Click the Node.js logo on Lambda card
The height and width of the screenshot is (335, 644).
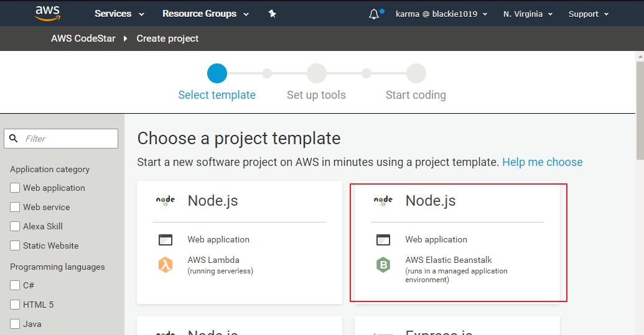(x=165, y=201)
